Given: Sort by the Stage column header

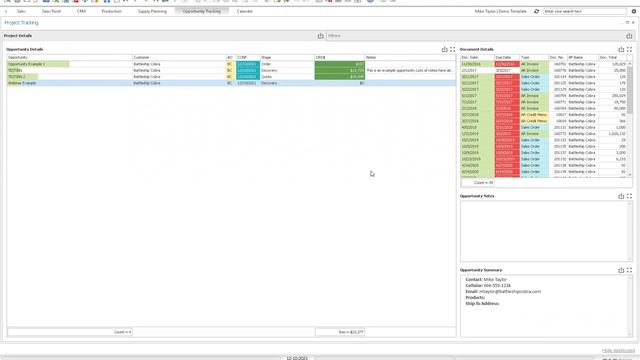Looking at the screenshot, I should pos(287,58).
